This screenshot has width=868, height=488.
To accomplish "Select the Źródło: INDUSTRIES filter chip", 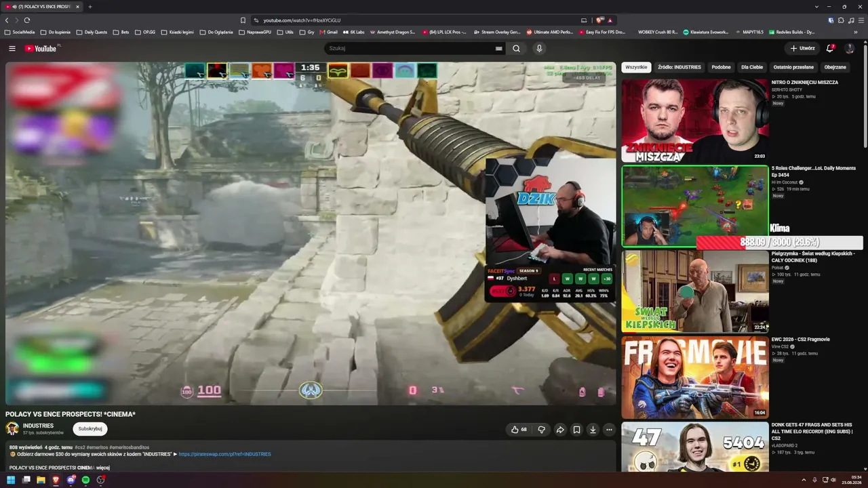I will pyautogui.click(x=679, y=67).
